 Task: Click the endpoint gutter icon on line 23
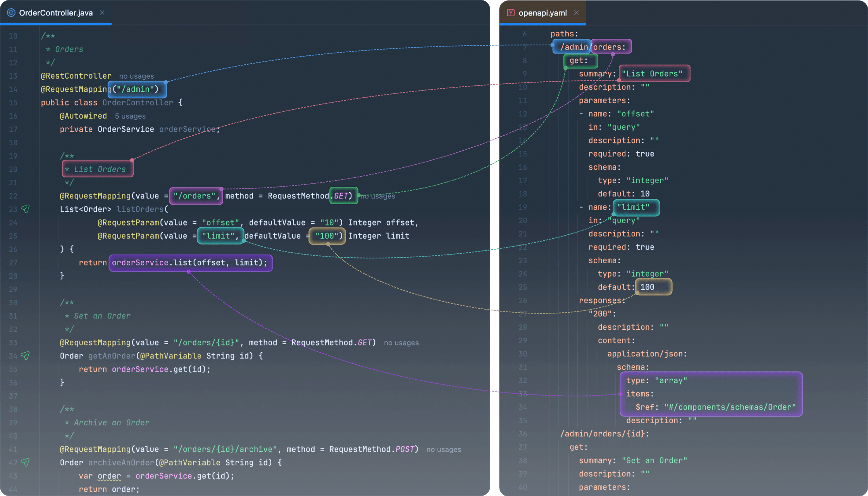click(25, 209)
